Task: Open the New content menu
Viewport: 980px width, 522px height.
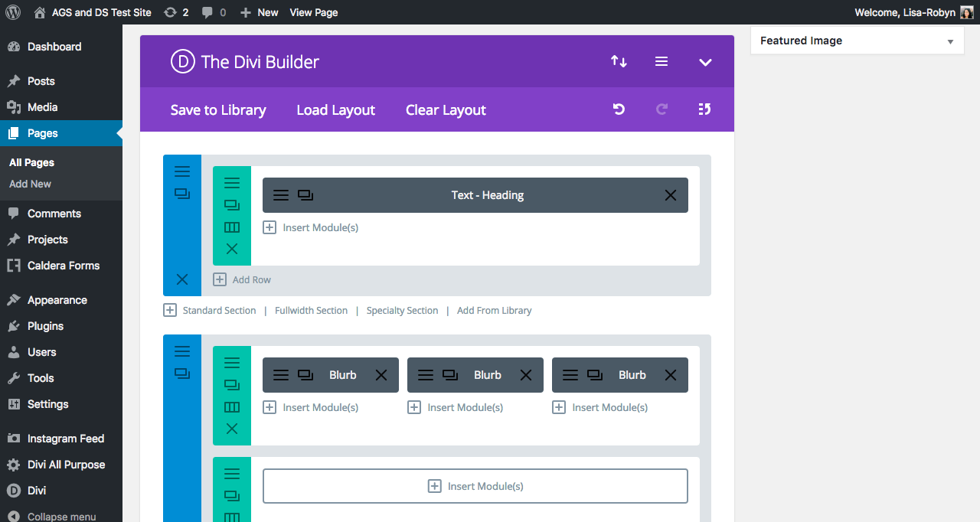Action: 259,12
